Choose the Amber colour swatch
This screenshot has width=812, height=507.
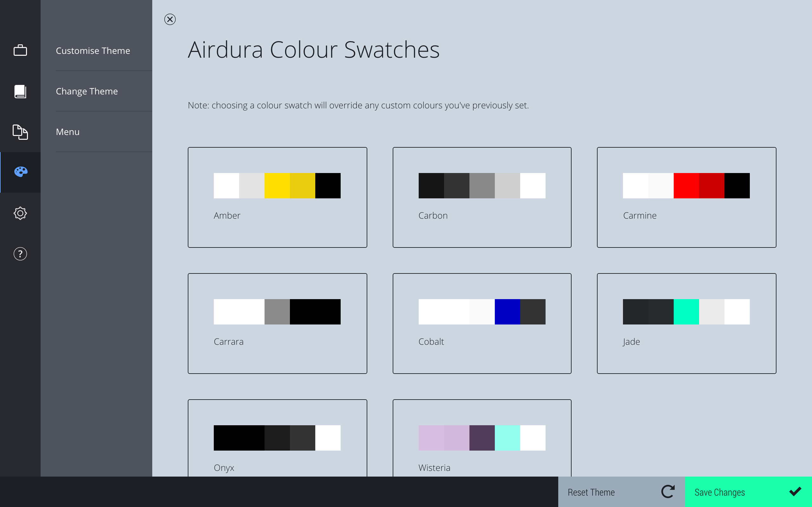click(277, 197)
